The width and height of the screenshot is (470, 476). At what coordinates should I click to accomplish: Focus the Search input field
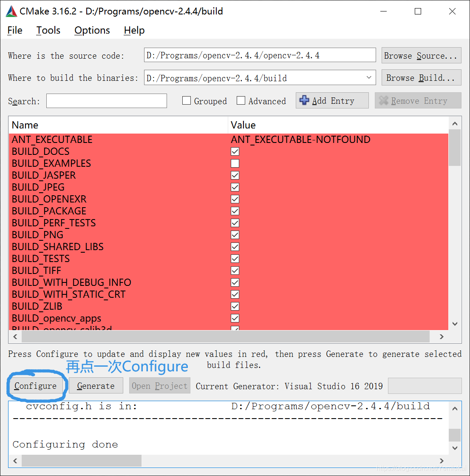[x=106, y=101]
